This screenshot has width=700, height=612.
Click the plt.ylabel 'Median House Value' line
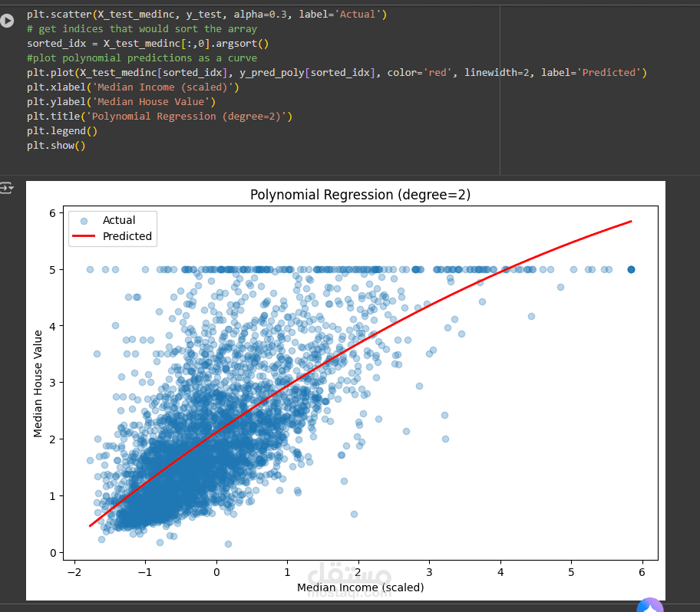(121, 102)
